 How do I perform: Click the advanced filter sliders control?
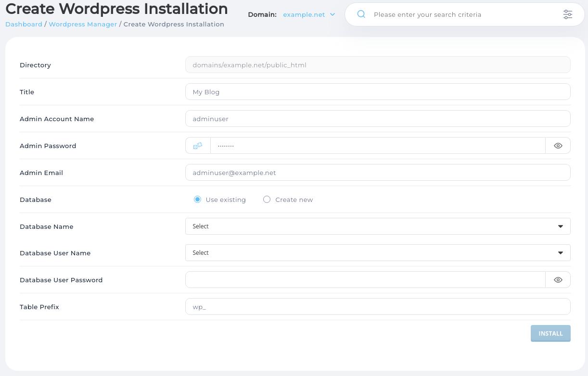pyautogui.click(x=568, y=14)
